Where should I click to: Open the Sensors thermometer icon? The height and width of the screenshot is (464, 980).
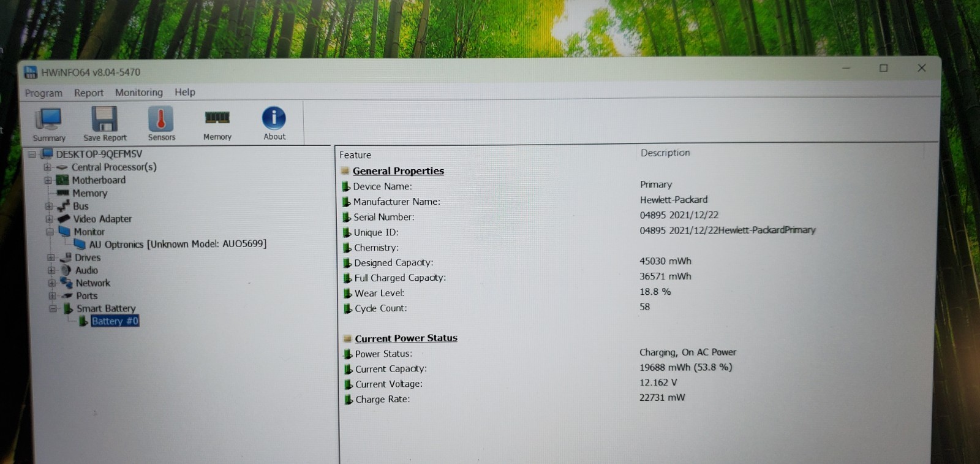pos(161,118)
